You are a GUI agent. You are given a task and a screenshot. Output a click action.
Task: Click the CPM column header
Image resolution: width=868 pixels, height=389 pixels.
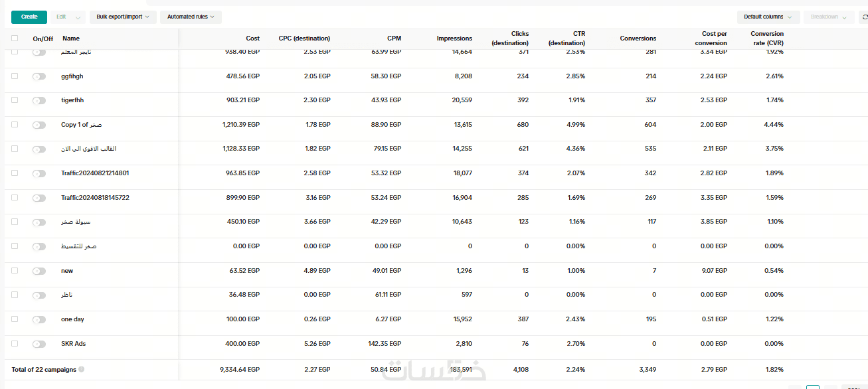(x=394, y=39)
